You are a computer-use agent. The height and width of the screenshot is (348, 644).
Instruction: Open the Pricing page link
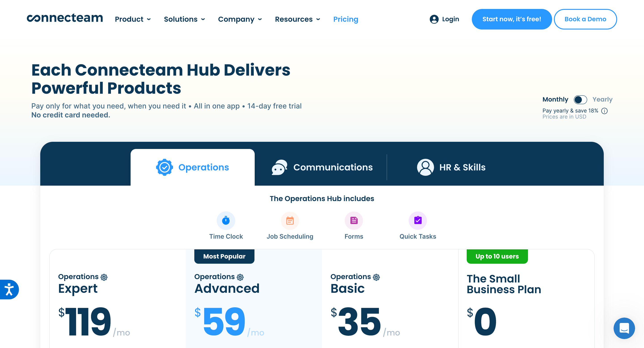point(346,19)
